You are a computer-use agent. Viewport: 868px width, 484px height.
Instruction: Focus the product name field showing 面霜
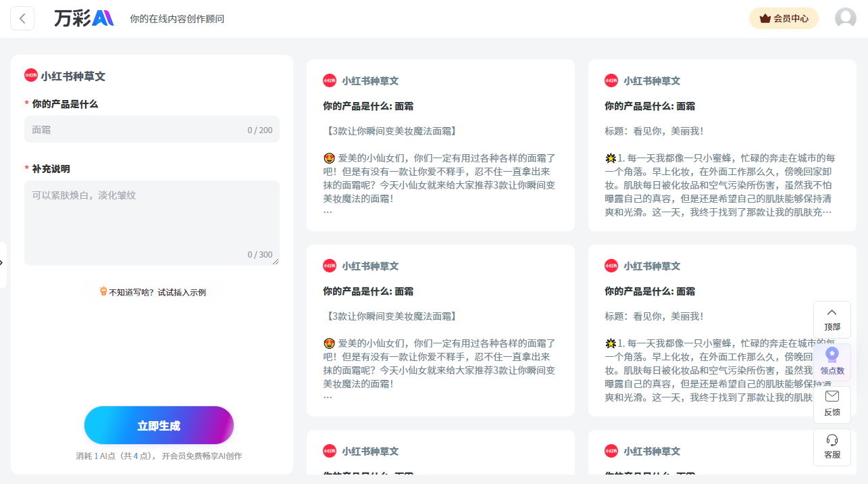(x=152, y=129)
